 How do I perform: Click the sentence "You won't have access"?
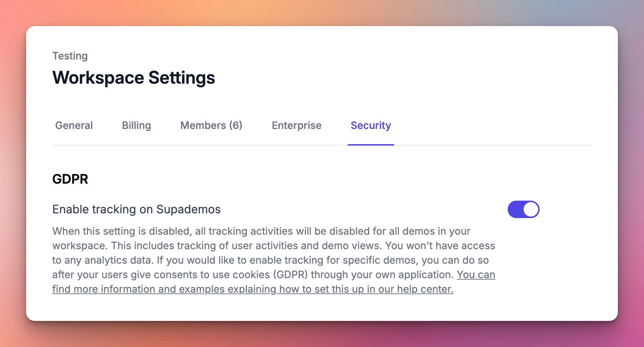(x=440, y=246)
